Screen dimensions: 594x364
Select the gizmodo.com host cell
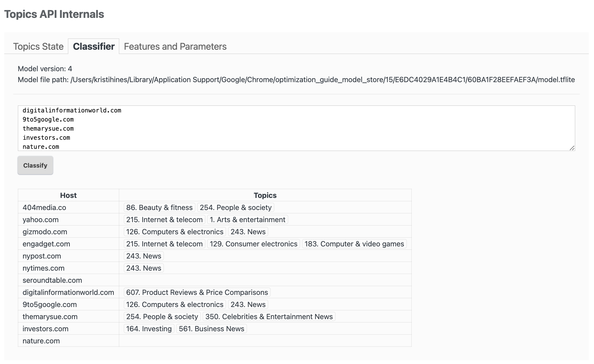pos(68,232)
